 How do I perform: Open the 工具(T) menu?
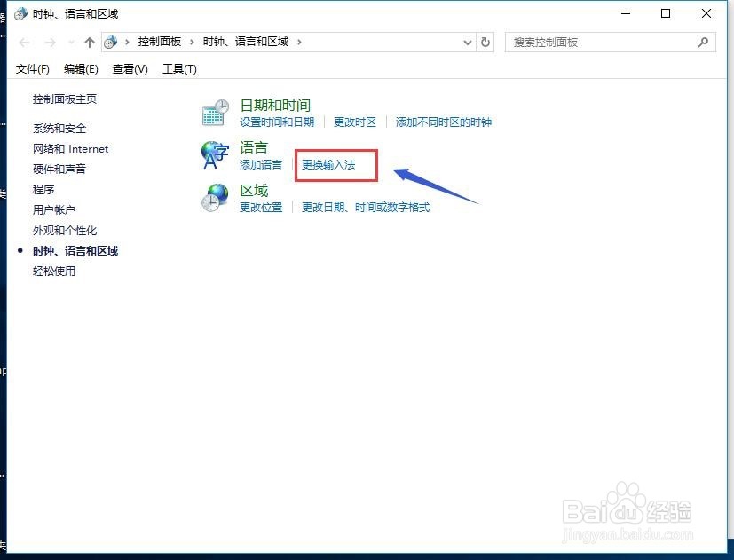[179, 68]
